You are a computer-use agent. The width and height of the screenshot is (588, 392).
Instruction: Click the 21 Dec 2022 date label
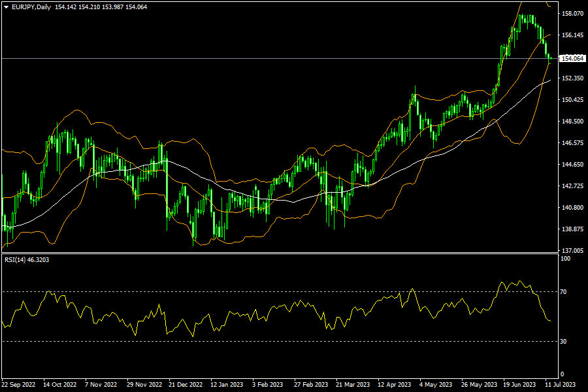(186, 385)
